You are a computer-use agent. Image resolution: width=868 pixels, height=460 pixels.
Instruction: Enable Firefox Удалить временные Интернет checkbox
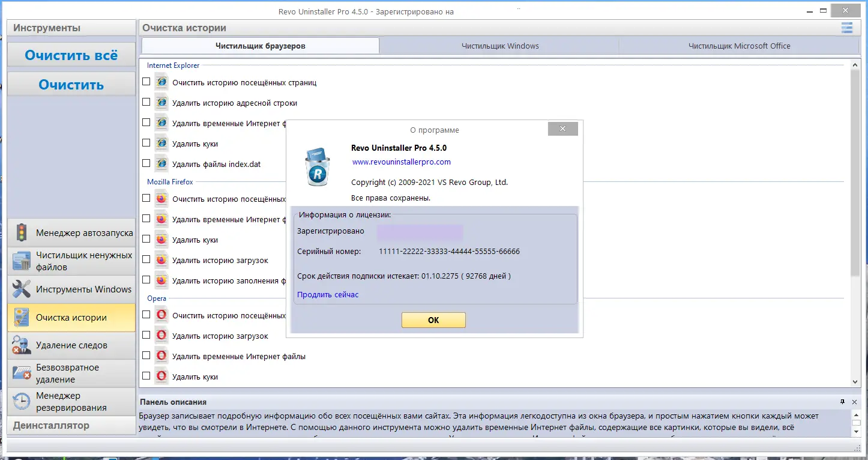146,219
